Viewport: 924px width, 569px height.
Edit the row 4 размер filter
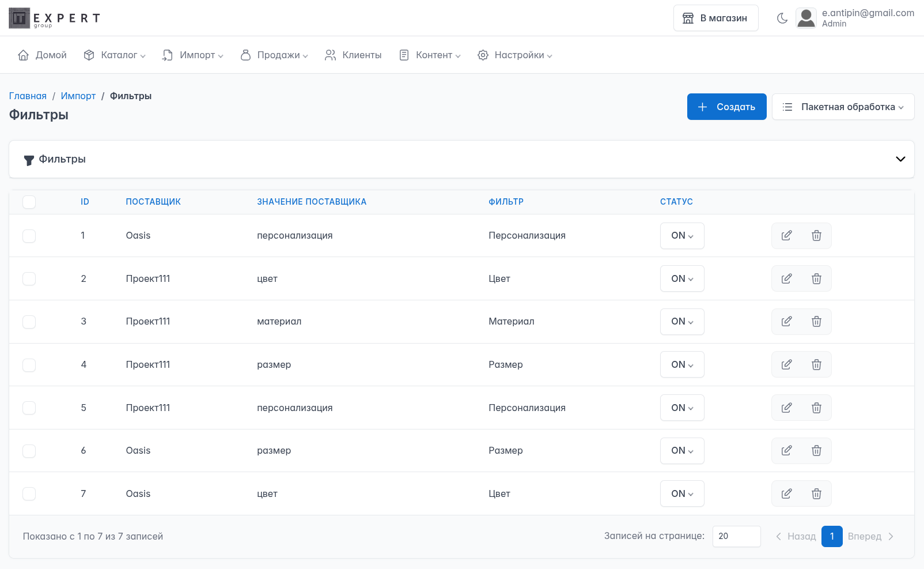tap(786, 365)
